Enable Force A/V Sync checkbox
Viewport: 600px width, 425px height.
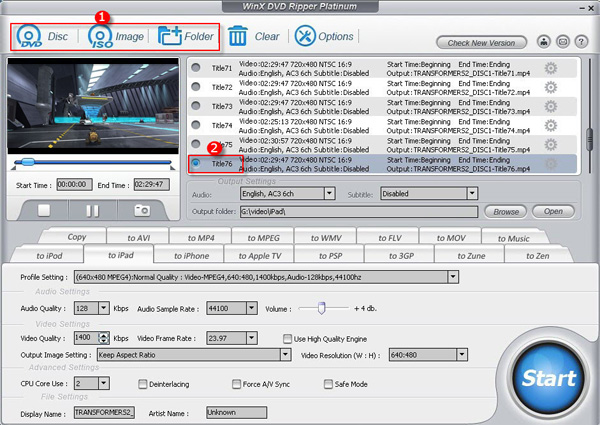coord(236,384)
